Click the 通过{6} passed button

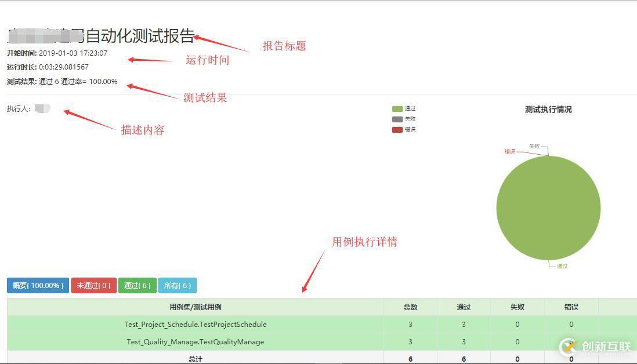point(137,285)
